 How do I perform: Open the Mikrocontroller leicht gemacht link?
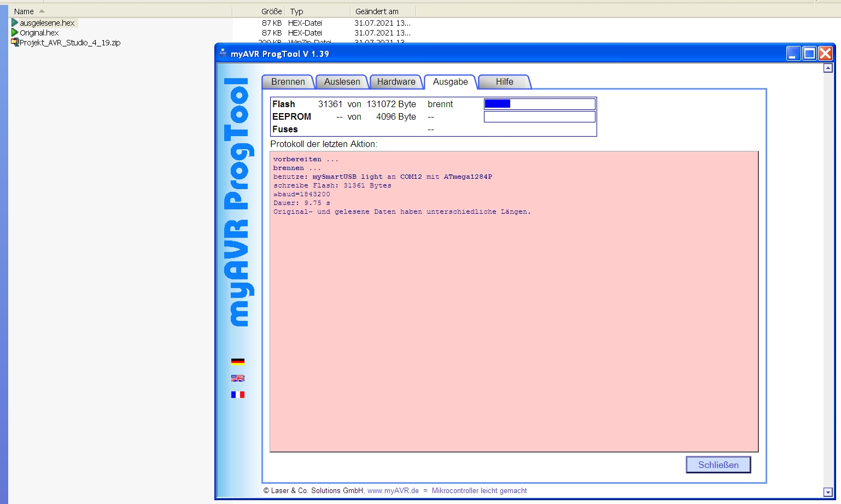tap(480, 491)
